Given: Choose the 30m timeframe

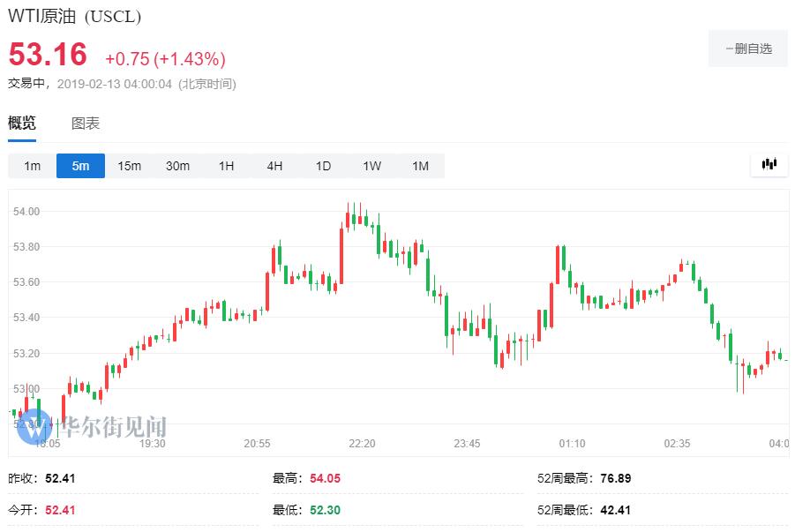Looking at the screenshot, I should pos(178,166).
